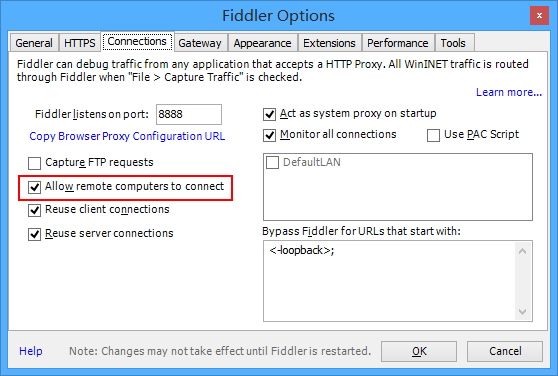Click Copy Browser Proxy Configuration URL link
Screen dimensions: 558x376
click(127, 136)
